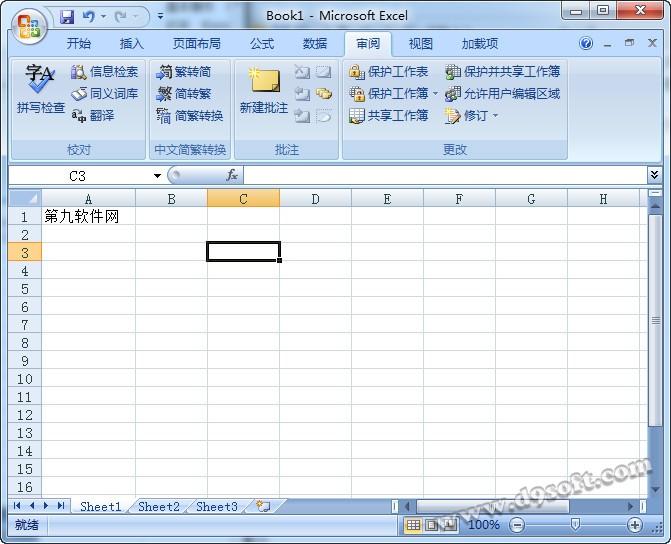Select column C header
The width and height of the screenshot is (671, 544).
tap(243, 199)
